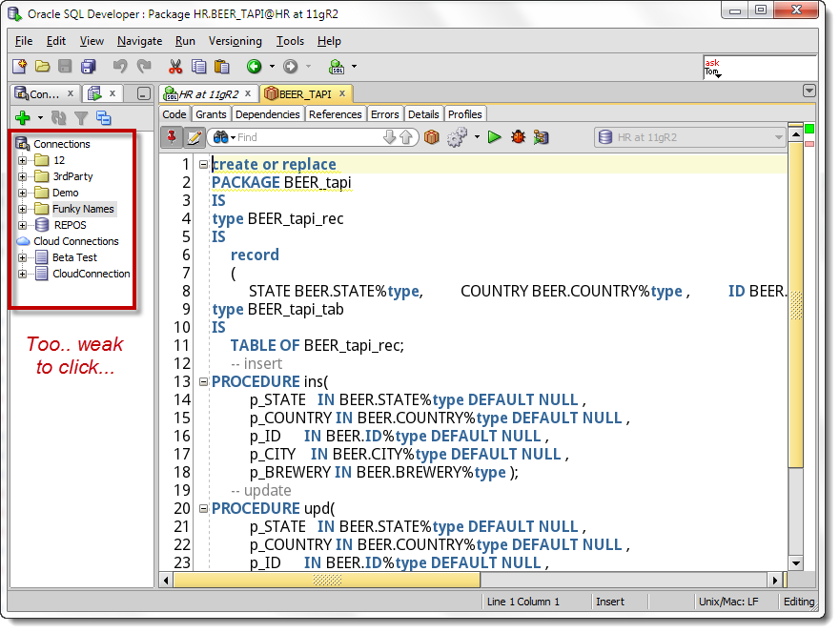The width and height of the screenshot is (840, 633).
Task: Open a SQL Worksheet via toolbar icon
Action: 337,67
